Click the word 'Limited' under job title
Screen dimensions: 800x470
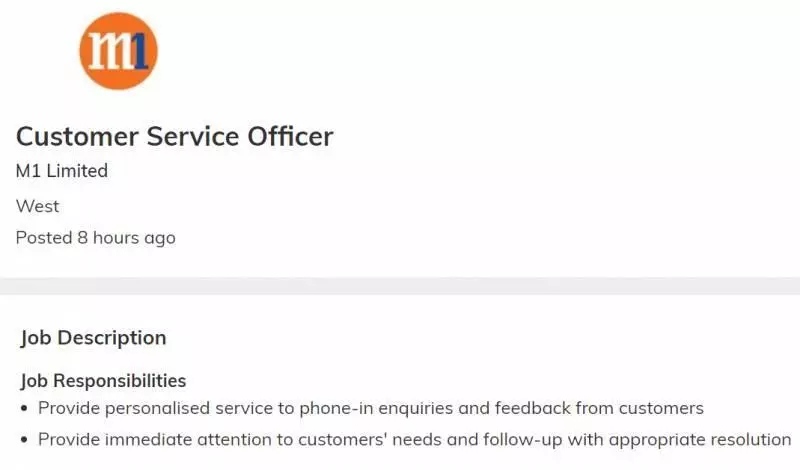77,170
